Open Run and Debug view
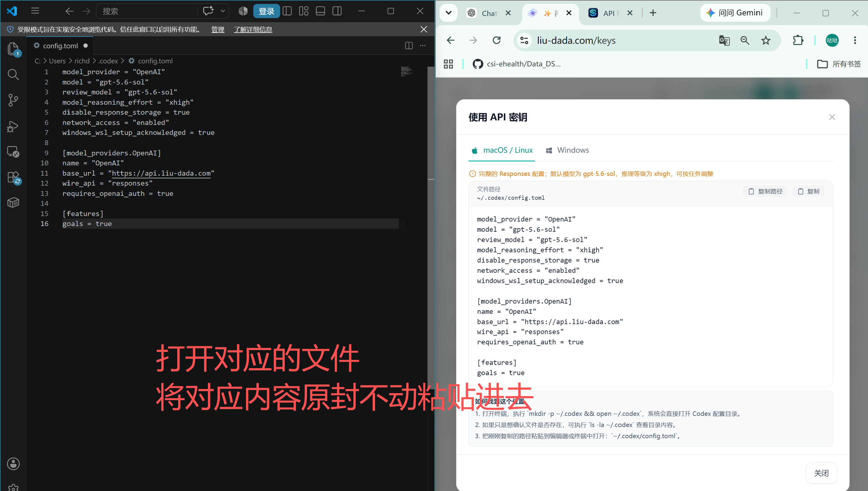The width and height of the screenshot is (868, 491). [13, 126]
